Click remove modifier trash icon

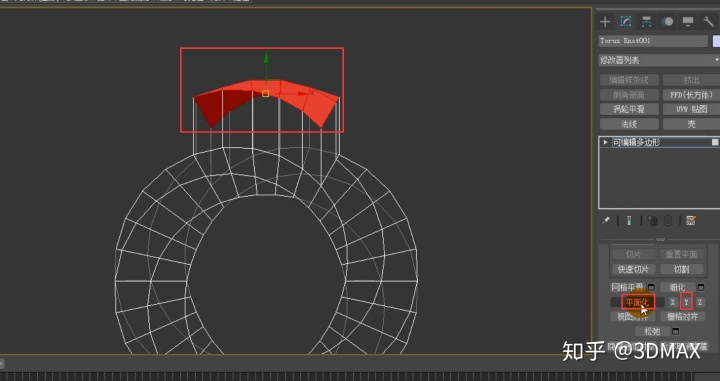pyautogui.click(x=668, y=221)
